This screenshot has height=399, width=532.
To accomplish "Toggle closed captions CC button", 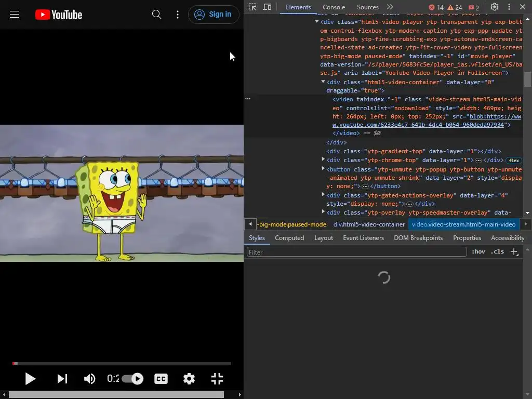I will [161, 379].
